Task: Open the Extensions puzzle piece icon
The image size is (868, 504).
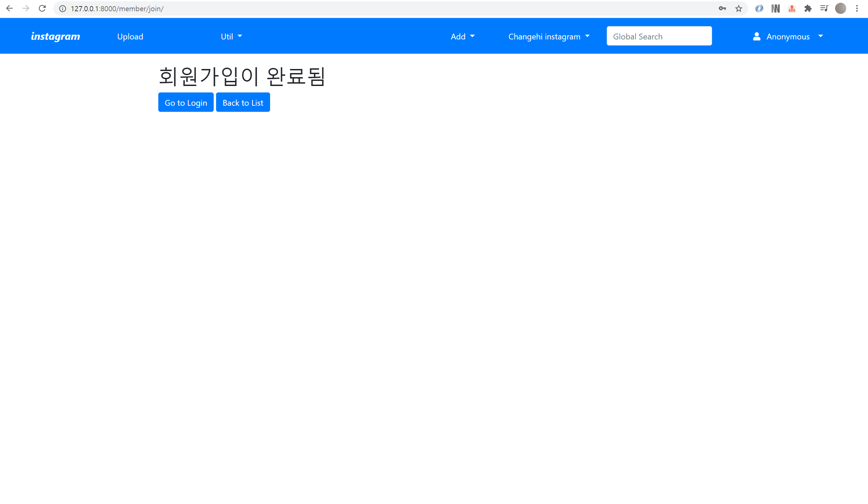Action: (808, 8)
